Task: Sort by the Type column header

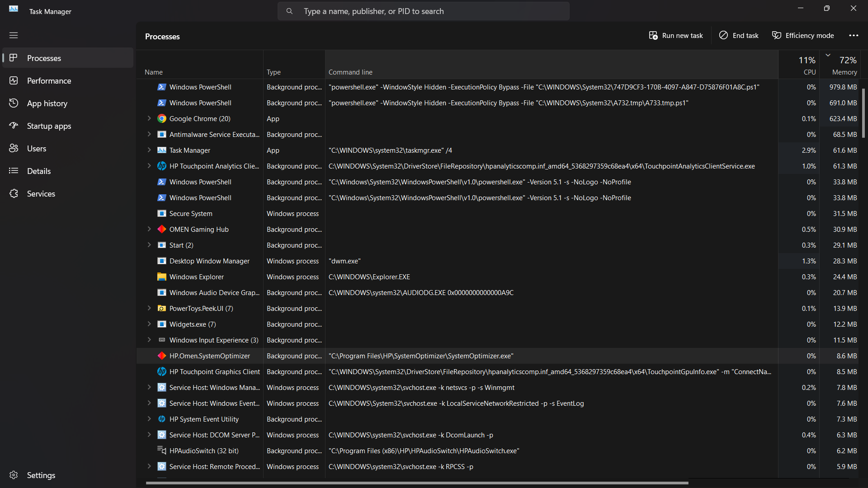Action: coord(294,65)
